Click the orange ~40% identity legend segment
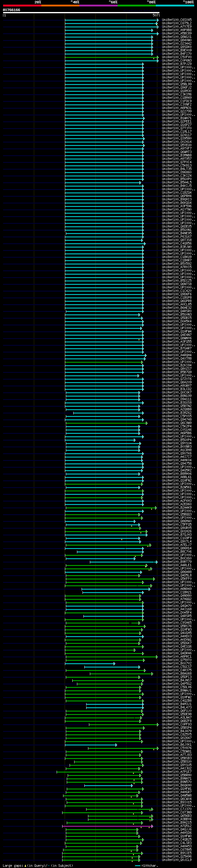197x868 pixels. coord(60,6)
